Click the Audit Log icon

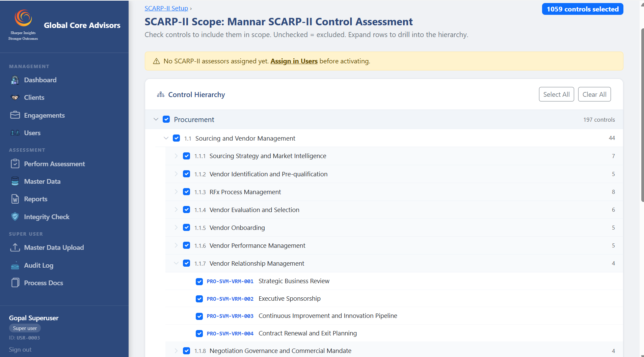(x=15, y=265)
